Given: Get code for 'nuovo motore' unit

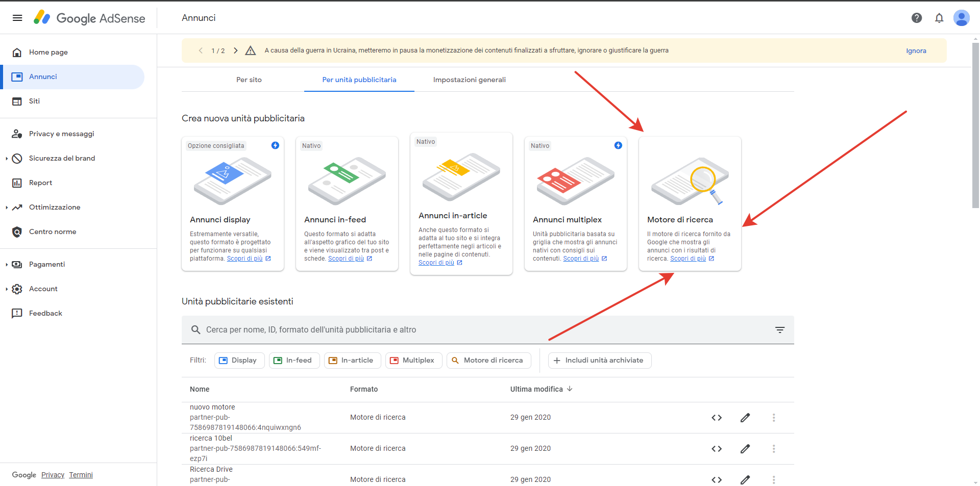Looking at the screenshot, I should point(717,418).
